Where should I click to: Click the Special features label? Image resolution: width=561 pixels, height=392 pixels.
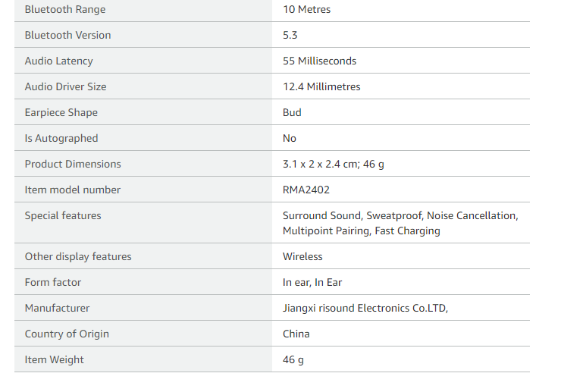coord(63,216)
